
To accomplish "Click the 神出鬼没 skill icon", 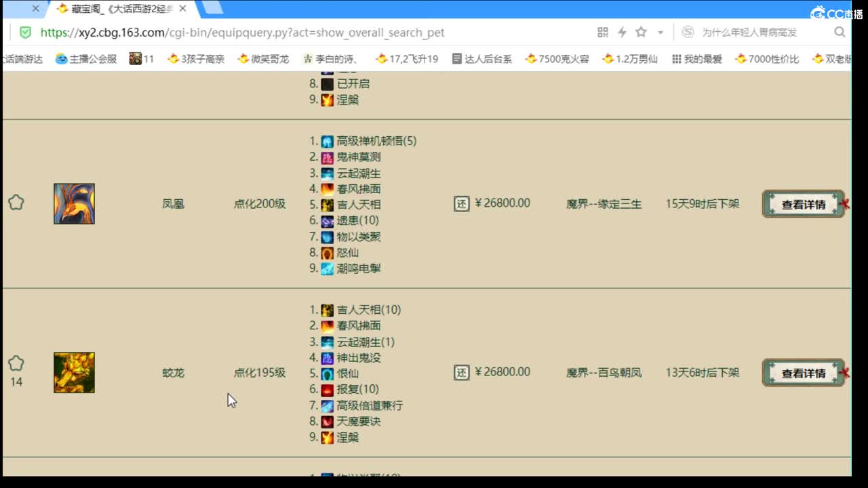I will (x=328, y=358).
